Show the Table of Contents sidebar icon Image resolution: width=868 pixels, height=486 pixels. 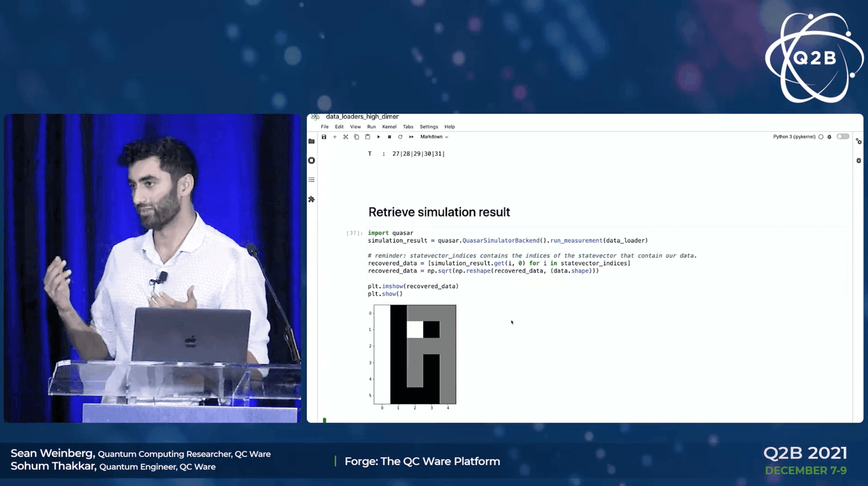coord(311,179)
